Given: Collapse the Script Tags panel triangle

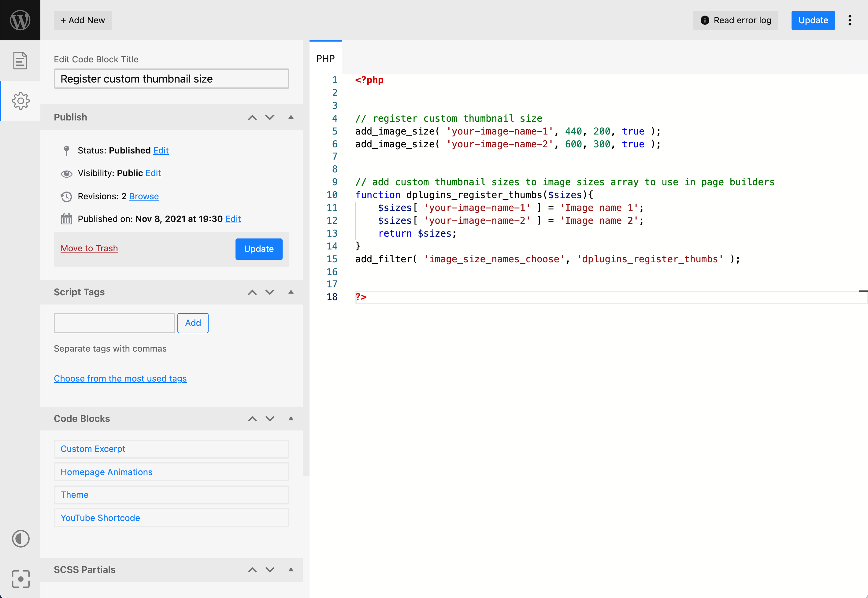Looking at the screenshot, I should [291, 291].
